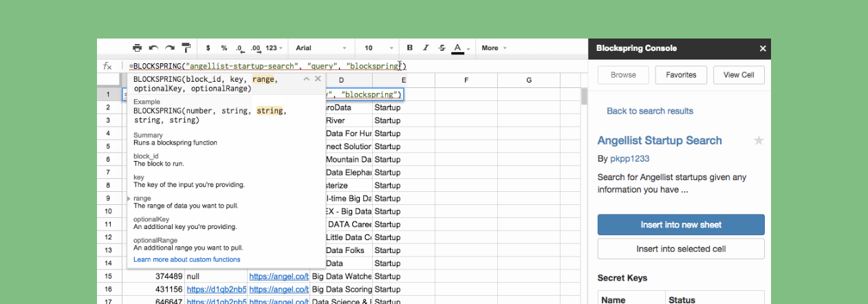Select row 1 header
The image size is (868, 304).
[x=109, y=94]
